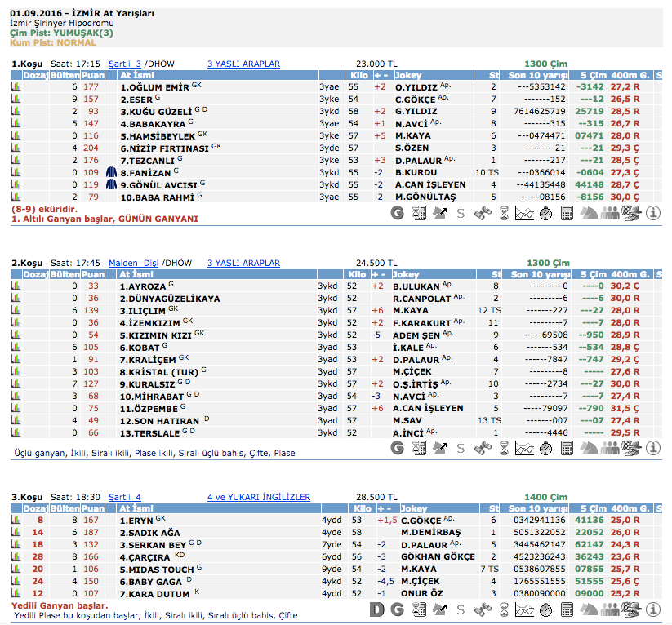This screenshot has height=625, width=672.
Task: Click the line chart icon for race 2
Action: click(525, 447)
